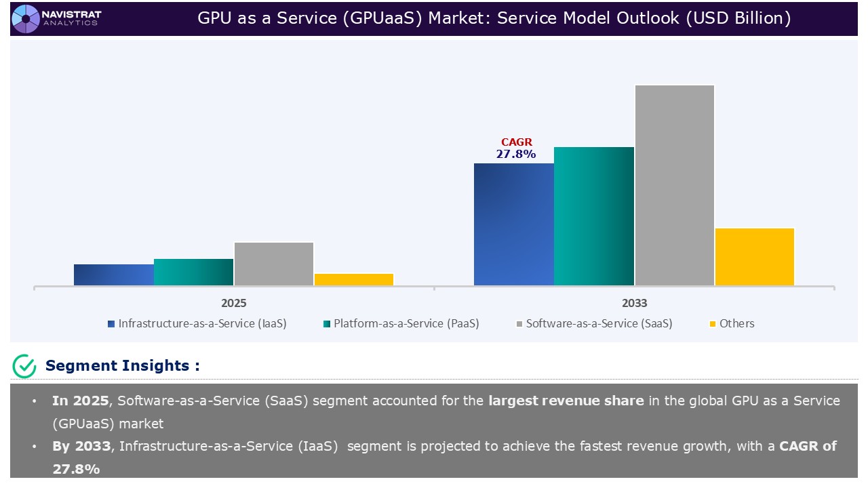This screenshot has width=868, height=488.
Task: Click the 2033 IaaS blue bar
Action: [514, 224]
